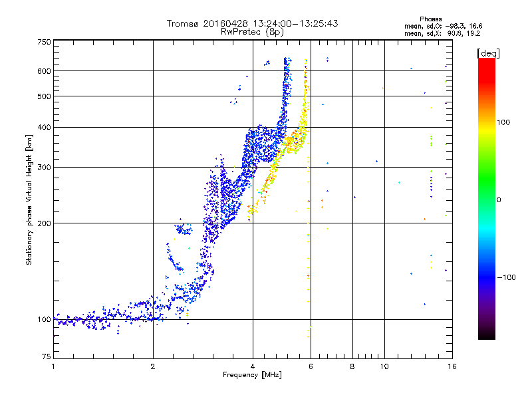Click the y-axis '400' tick label
Image resolution: width=532 pixels, height=399 pixels.
tap(45, 128)
